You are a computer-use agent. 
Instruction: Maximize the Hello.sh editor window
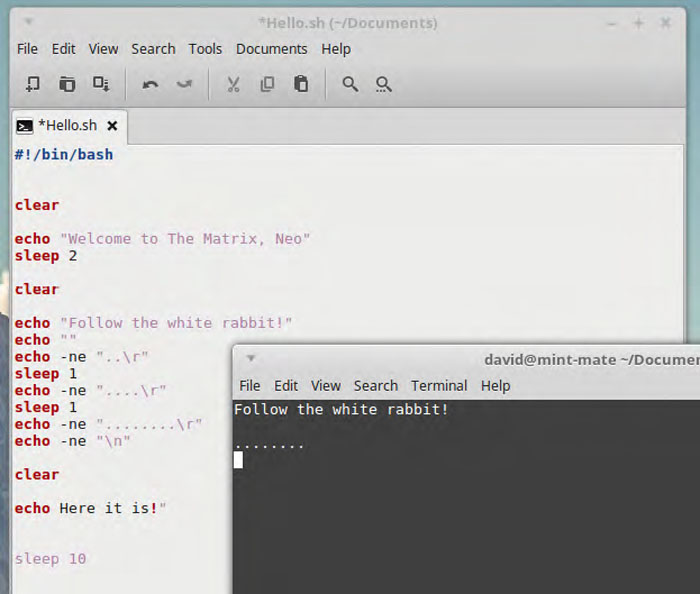[x=638, y=23]
